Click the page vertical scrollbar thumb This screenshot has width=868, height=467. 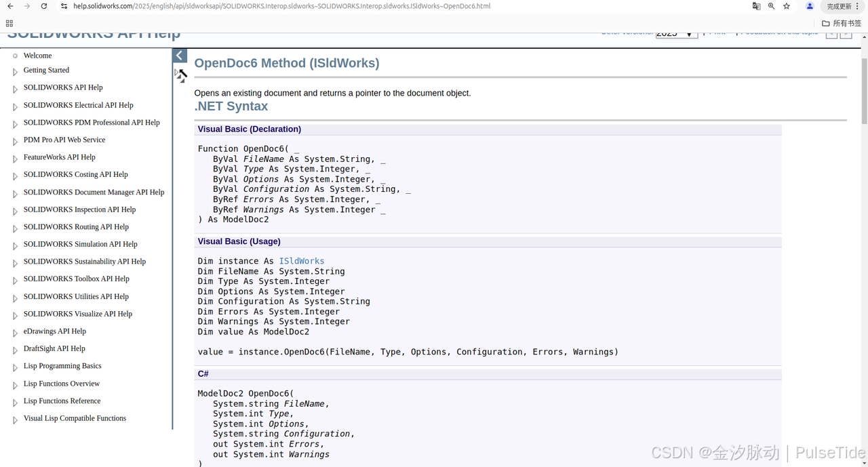[x=864, y=92]
